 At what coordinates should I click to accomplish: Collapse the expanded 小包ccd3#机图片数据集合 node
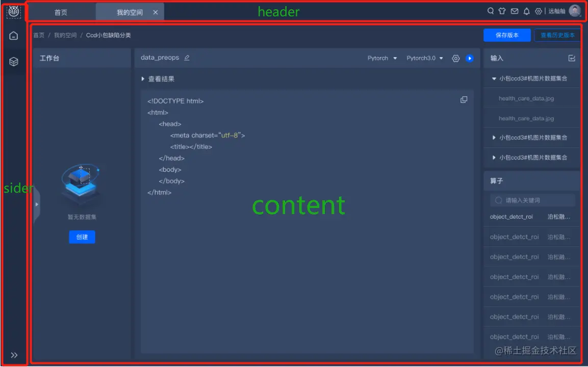(x=494, y=78)
